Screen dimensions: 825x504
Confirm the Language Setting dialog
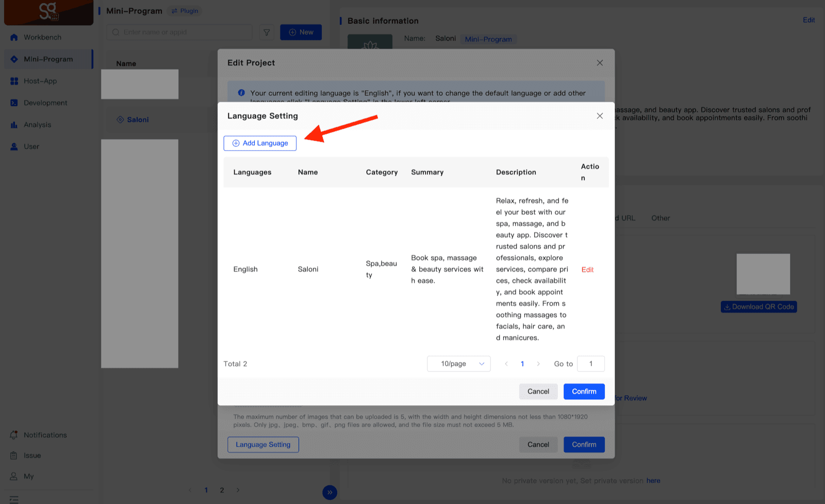pos(584,392)
